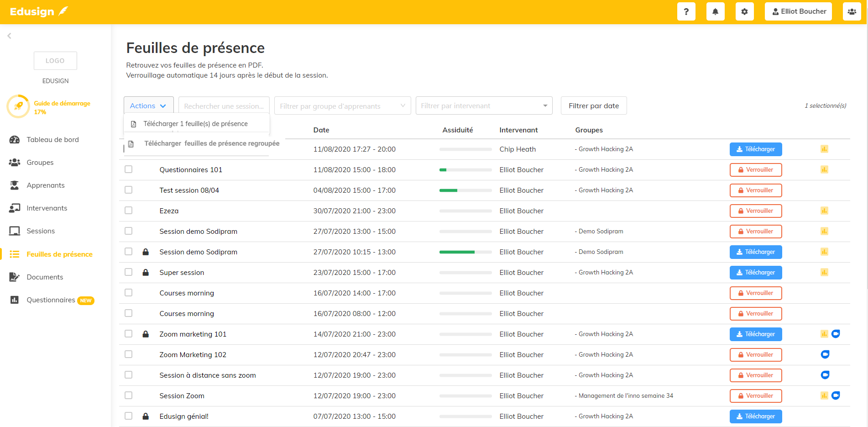Select checkbox for Session demo Sodipram 13:00

129,231
